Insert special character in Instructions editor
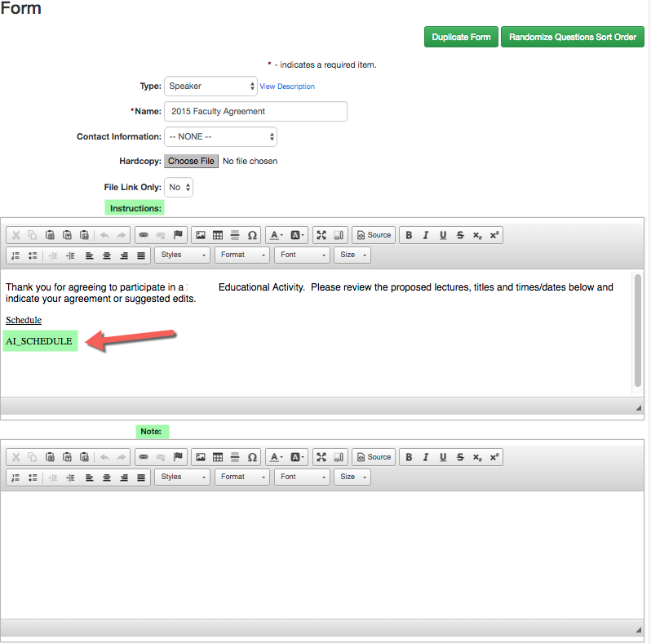The image size is (651, 644). coord(252,235)
